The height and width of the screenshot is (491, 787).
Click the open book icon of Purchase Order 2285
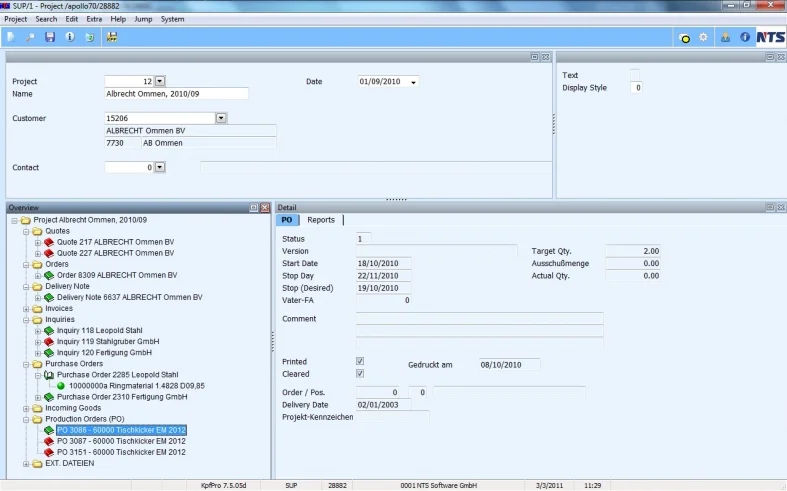point(49,375)
